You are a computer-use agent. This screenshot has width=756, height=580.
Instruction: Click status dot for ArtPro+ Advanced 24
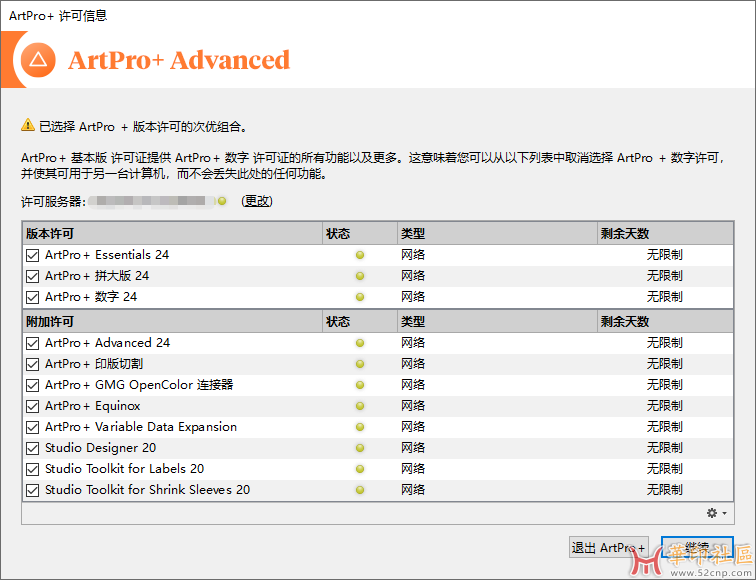click(x=360, y=343)
